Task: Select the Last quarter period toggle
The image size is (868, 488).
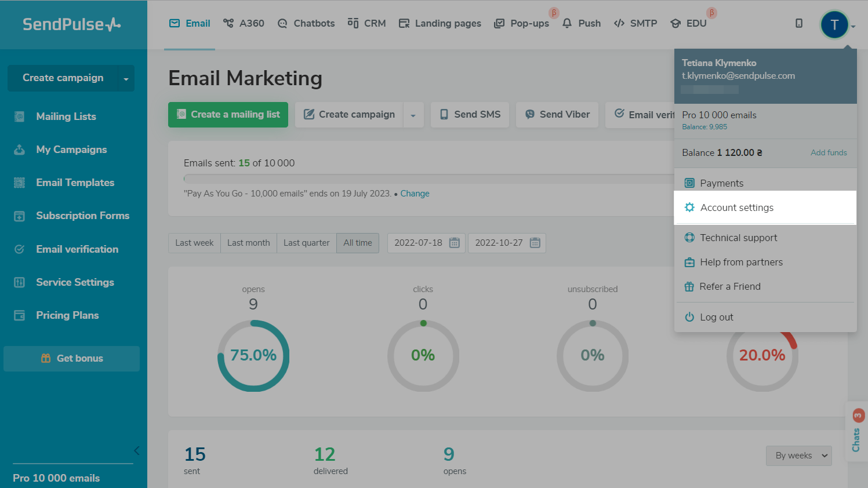Action: 306,243
